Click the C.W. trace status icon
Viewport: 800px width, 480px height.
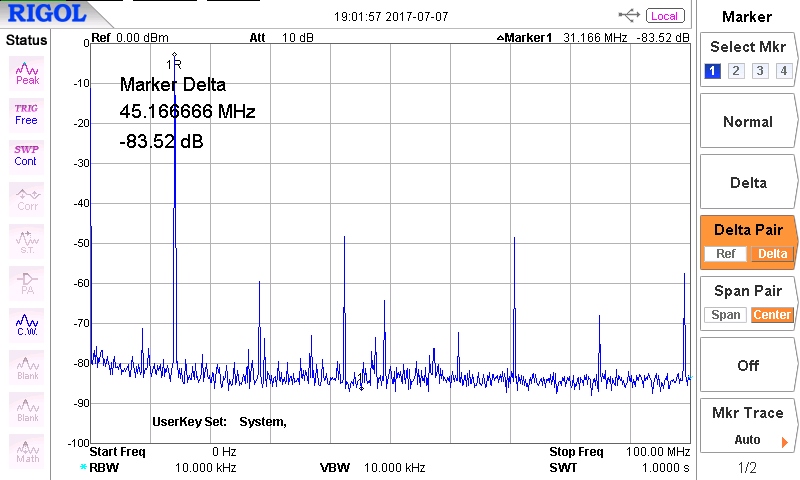(x=27, y=324)
